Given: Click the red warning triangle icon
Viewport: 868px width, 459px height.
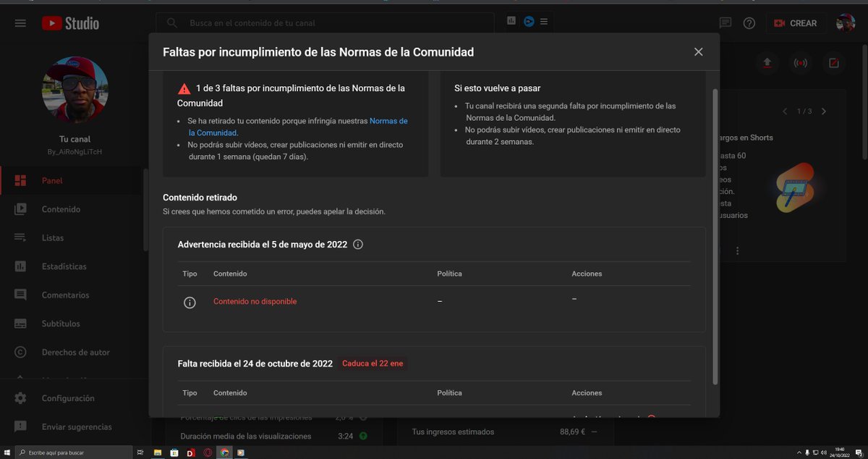Looking at the screenshot, I should pyautogui.click(x=184, y=88).
